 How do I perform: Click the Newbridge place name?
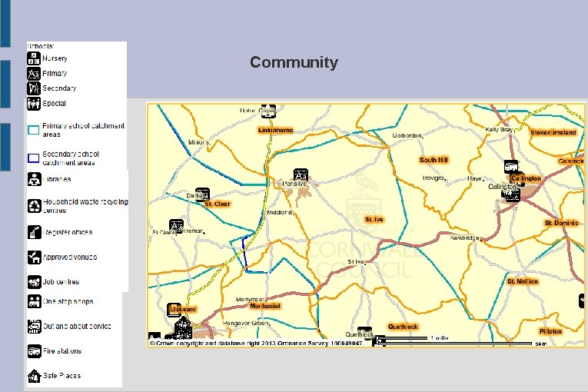pyautogui.click(x=464, y=238)
